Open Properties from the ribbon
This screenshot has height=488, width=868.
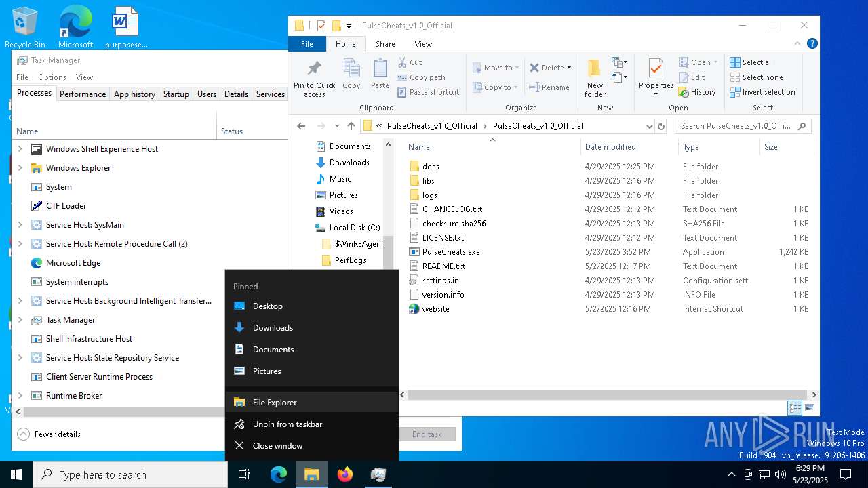click(x=656, y=78)
